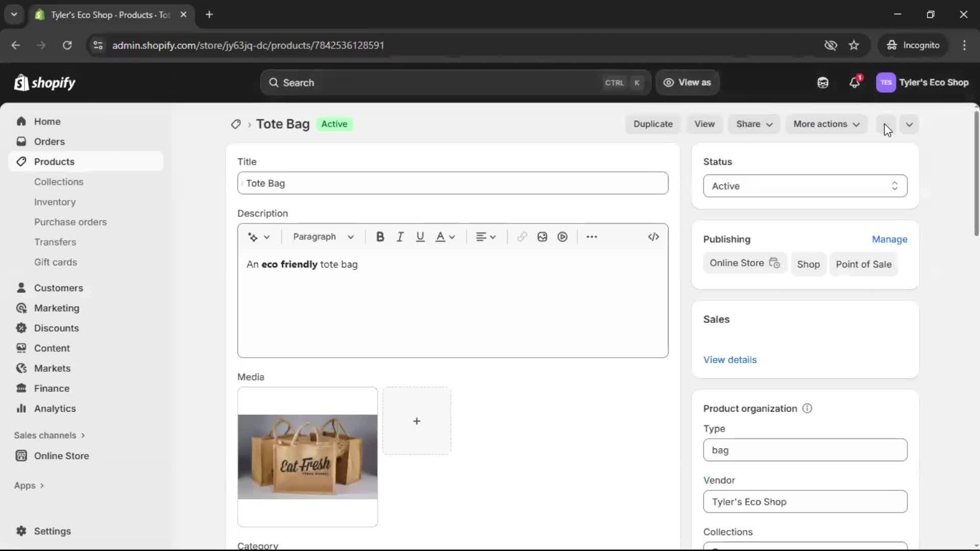Expand the Sales channels list
This screenshot has width=980, height=551.
[x=49, y=435]
